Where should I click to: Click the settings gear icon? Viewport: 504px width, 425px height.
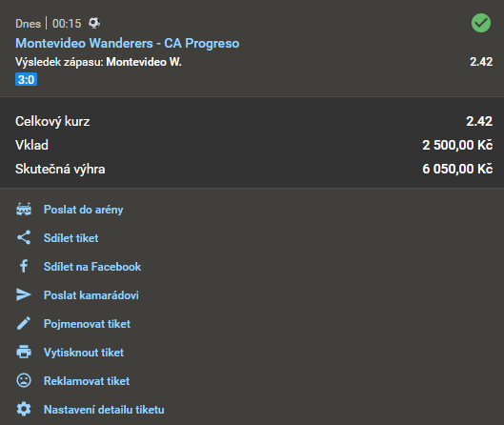(x=24, y=409)
